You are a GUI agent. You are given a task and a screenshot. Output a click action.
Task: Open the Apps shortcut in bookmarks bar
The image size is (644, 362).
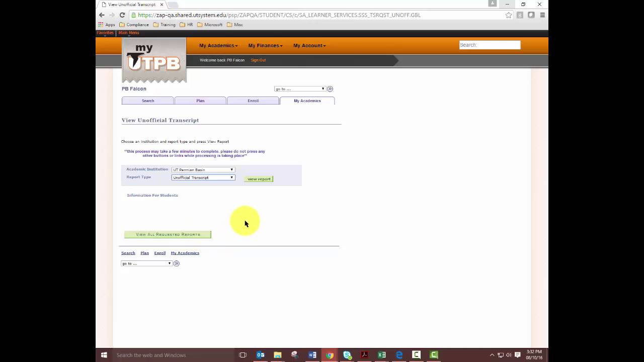pos(107,25)
